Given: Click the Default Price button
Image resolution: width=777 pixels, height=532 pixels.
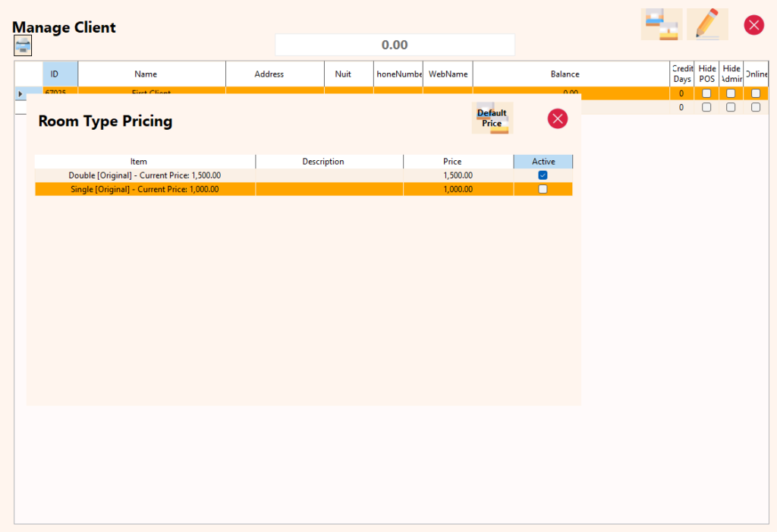Looking at the screenshot, I should click(x=492, y=118).
